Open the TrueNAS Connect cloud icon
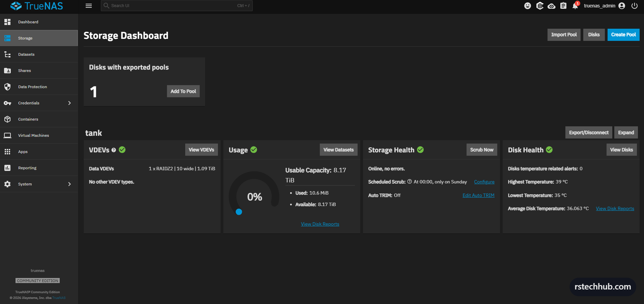This screenshot has height=304, width=644. pyautogui.click(x=552, y=6)
